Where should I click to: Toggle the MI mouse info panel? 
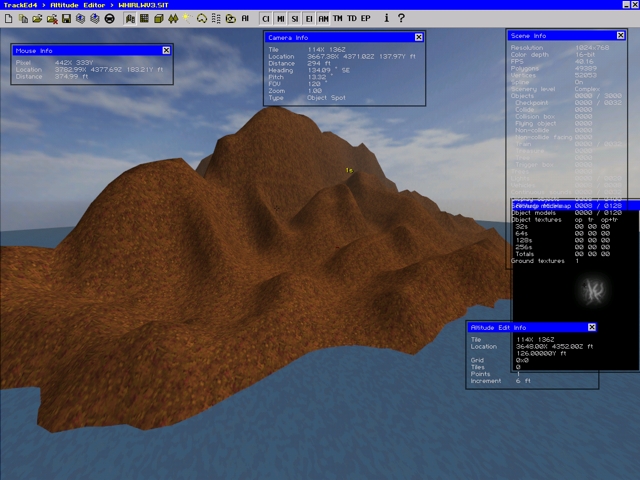tap(280, 19)
